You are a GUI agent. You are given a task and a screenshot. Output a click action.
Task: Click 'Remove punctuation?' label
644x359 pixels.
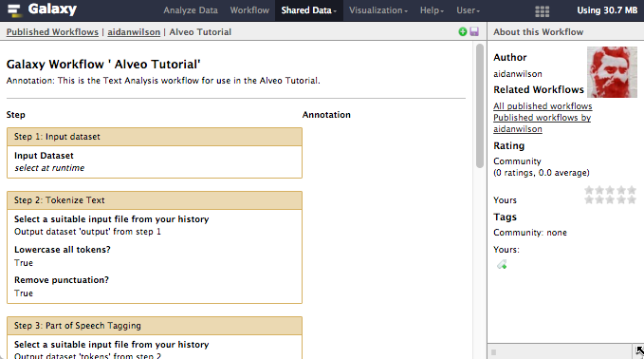click(x=62, y=280)
